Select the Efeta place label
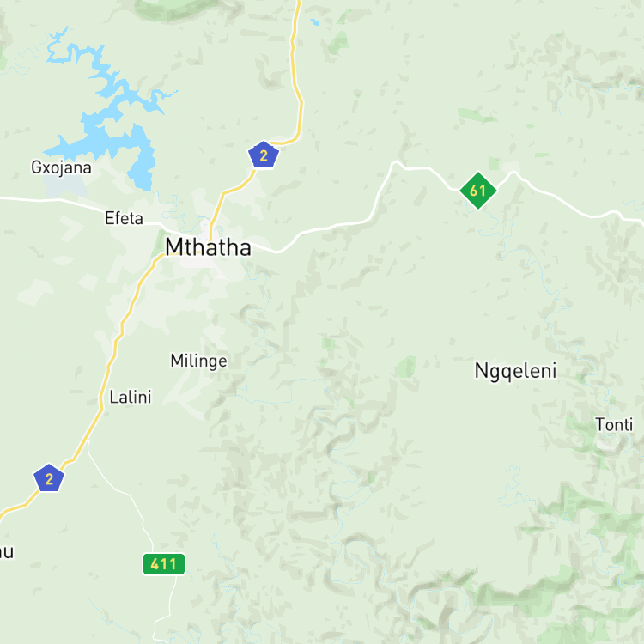644x644 pixels. coord(124,218)
